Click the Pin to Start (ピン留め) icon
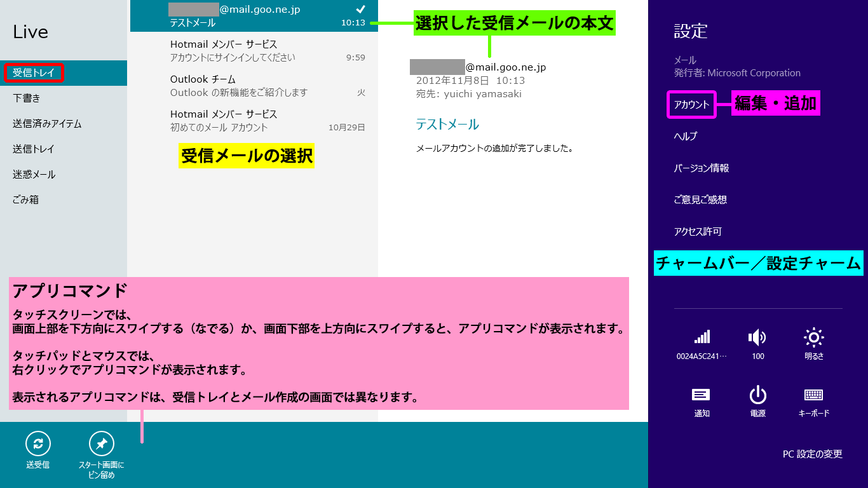 tap(101, 444)
